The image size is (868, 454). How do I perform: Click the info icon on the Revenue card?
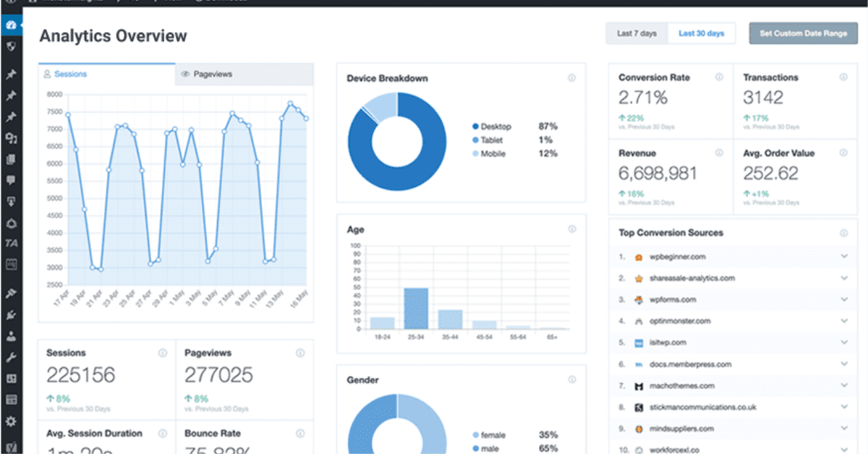point(719,153)
